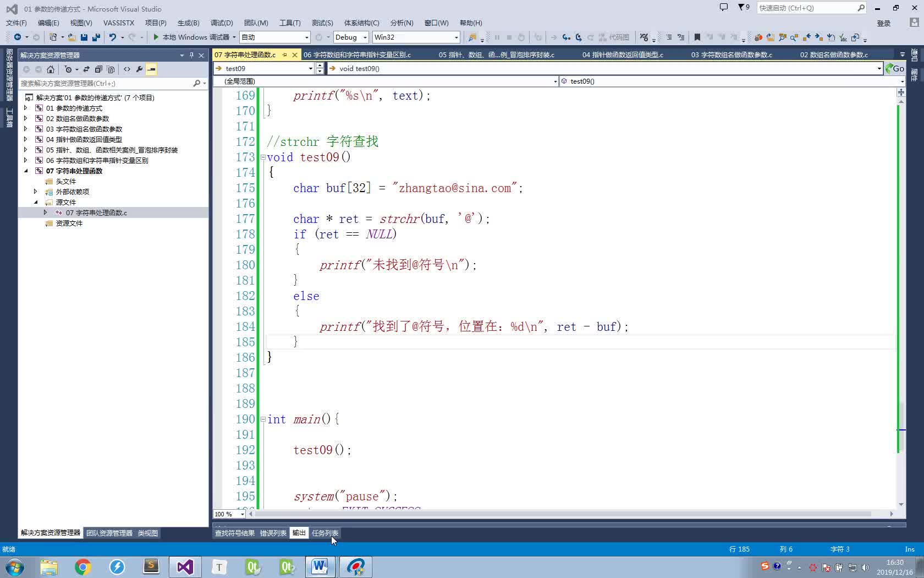Collapse the 07 字符串处理函数 project
Screen dimensions: 924x578
point(25,171)
